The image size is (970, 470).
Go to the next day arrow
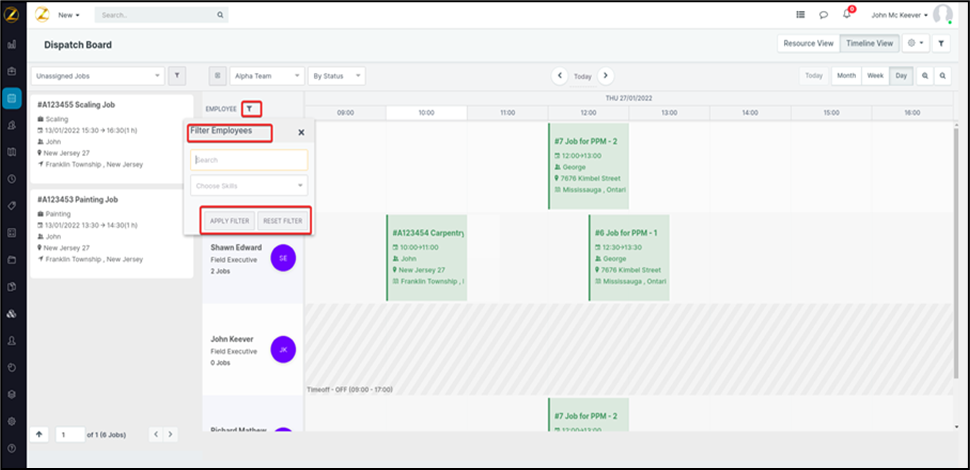point(605,76)
